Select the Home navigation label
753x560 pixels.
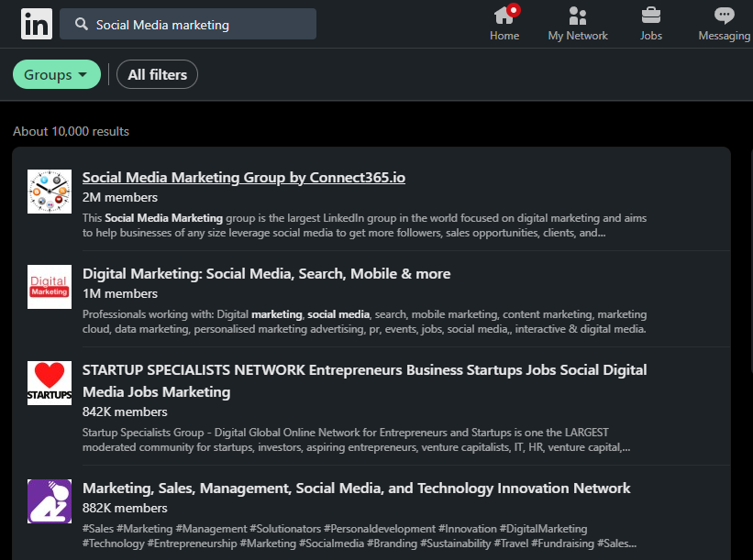click(504, 36)
